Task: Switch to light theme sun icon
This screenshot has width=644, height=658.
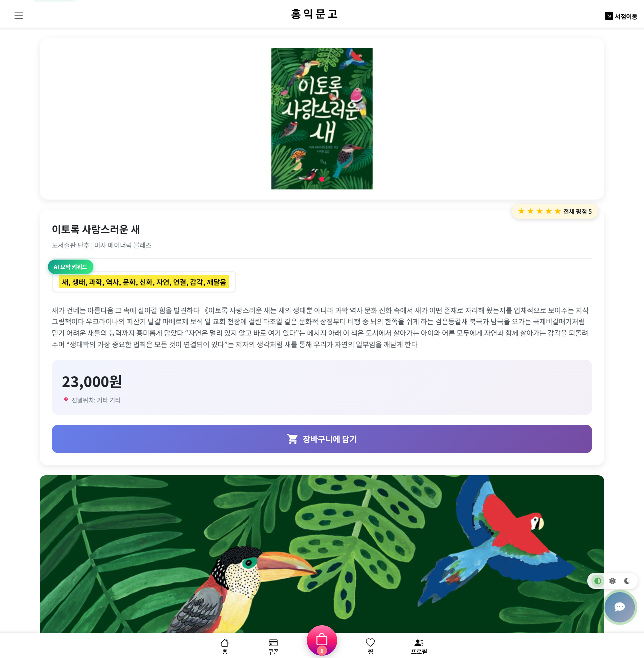Action: point(612,580)
